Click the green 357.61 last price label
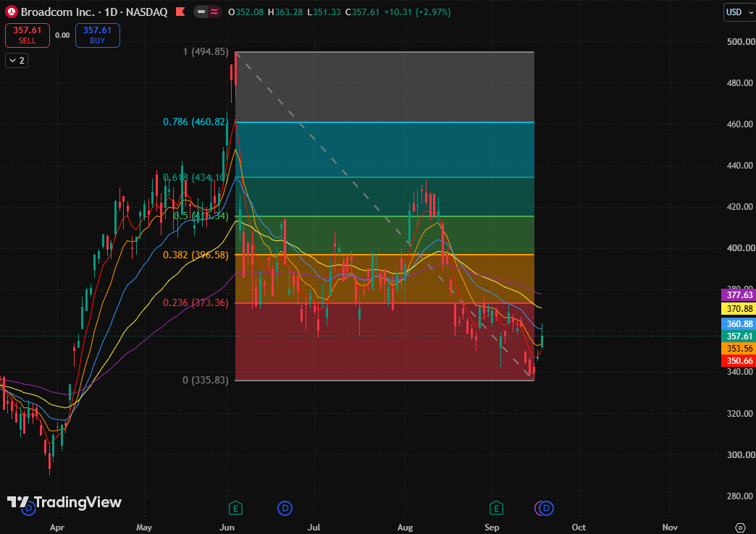 (x=739, y=336)
